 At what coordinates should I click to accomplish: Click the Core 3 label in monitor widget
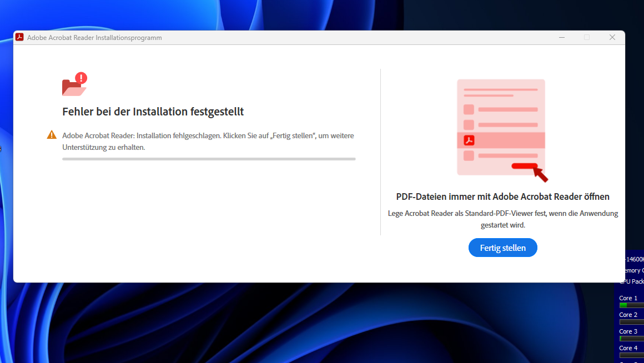point(628,331)
